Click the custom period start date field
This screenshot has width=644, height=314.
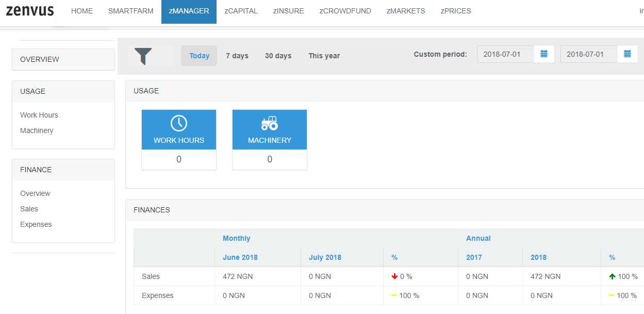tap(505, 54)
